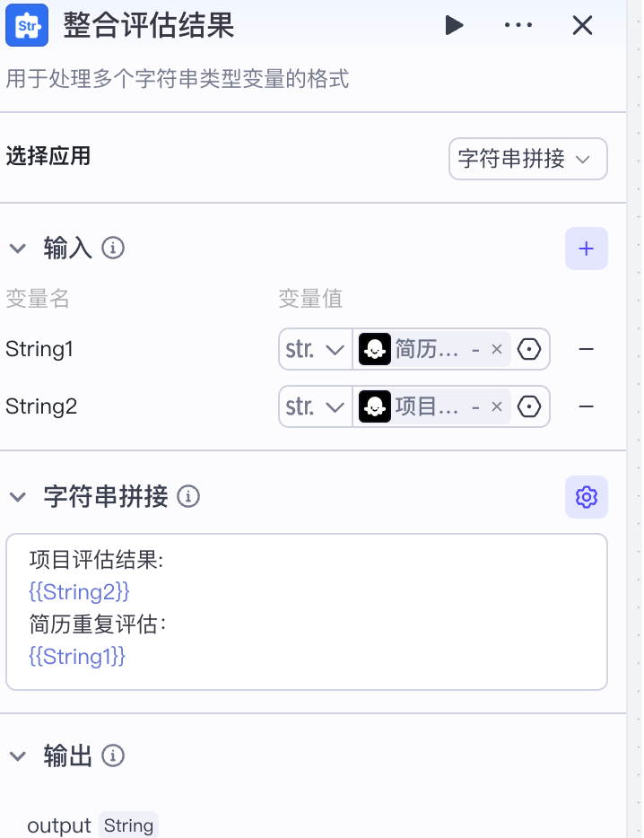The image size is (644, 838).
Task: Delete the String1 input row
Action: pyautogui.click(x=587, y=349)
